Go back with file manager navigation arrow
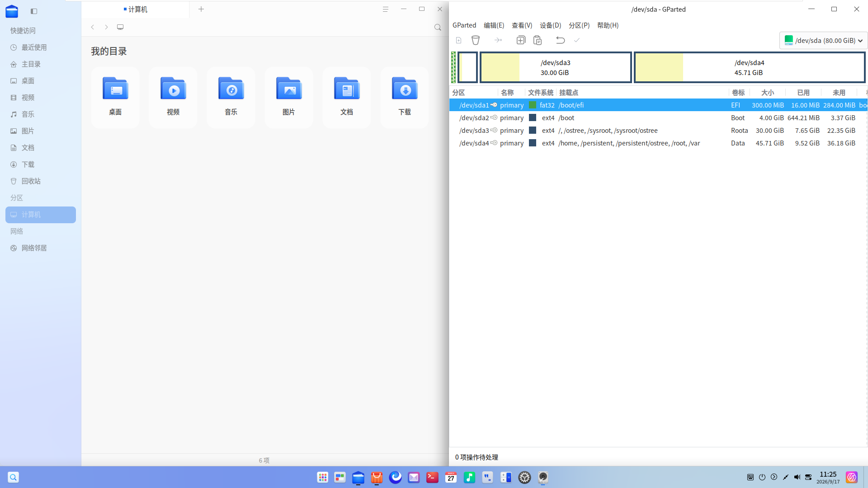868x488 pixels. pyautogui.click(x=93, y=27)
